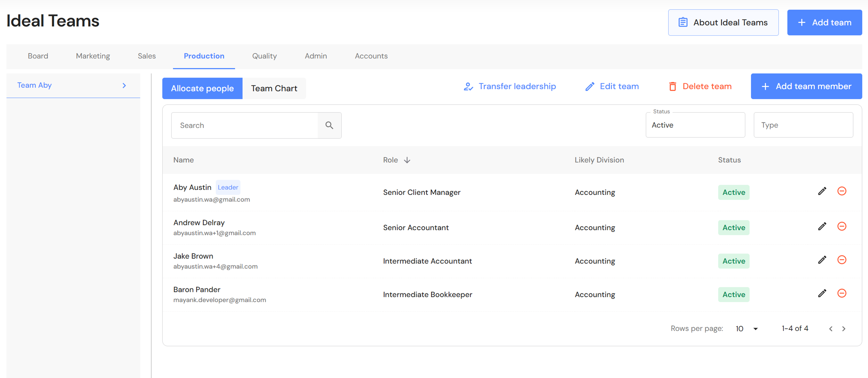Remove Baron Pander with the minus circle icon

841,293
